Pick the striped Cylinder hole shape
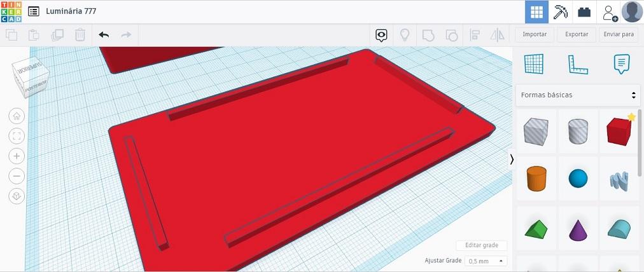Image resolution: width=644 pixels, height=272 pixels. click(578, 132)
